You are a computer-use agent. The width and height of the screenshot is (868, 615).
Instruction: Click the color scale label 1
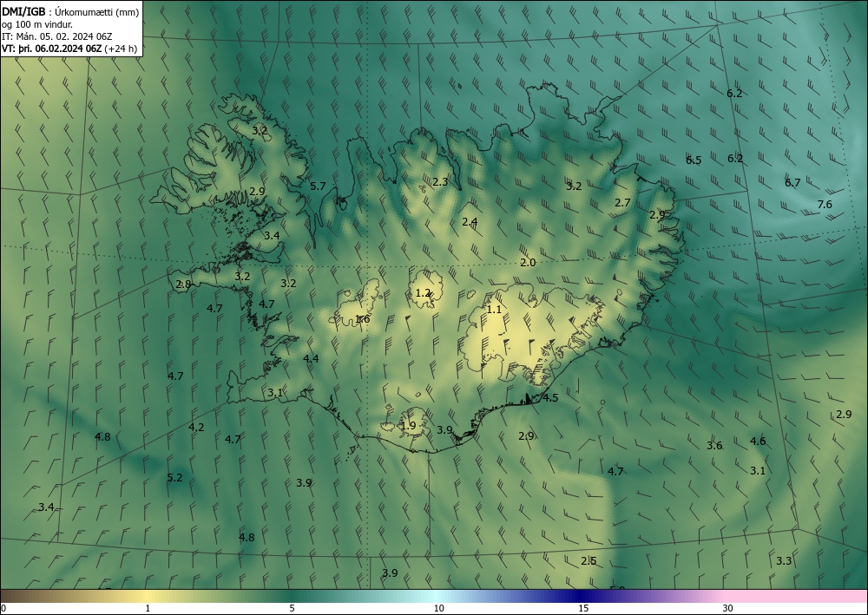(148, 608)
